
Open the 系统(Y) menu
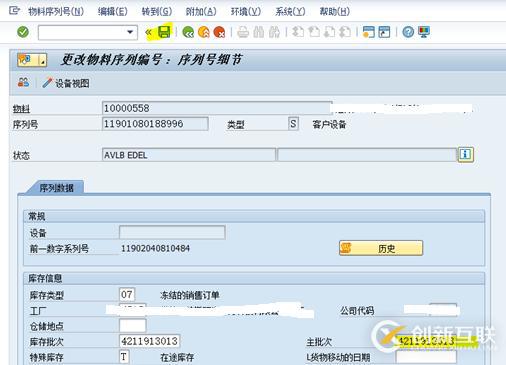tap(290, 12)
